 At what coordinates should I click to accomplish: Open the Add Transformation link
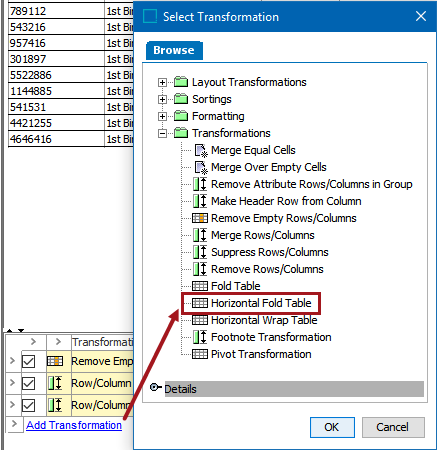point(74,425)
